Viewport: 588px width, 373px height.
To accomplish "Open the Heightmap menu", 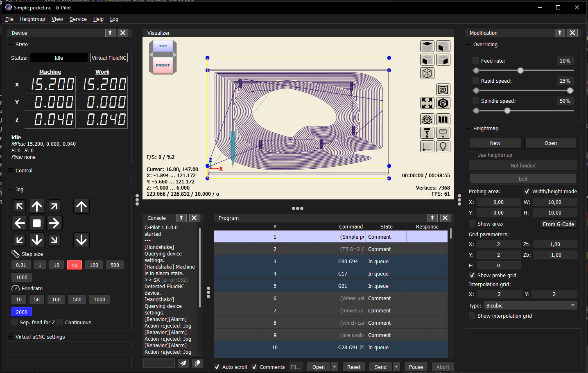I will tap(32, 19).
